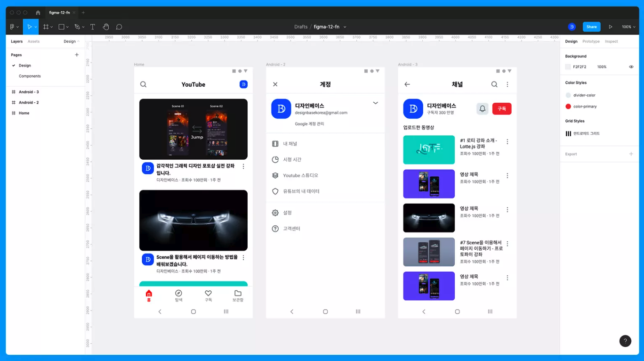The width and height of the screenshot is (644, 361).
Task: Add an export setting with the plus icon
Action: (631, 154)
